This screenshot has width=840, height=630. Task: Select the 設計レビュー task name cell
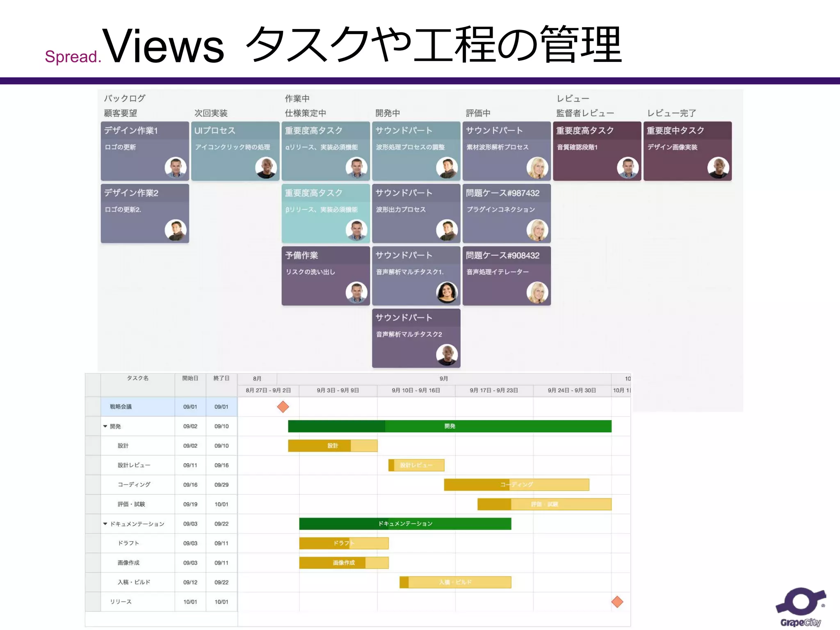tap(138, 465)
